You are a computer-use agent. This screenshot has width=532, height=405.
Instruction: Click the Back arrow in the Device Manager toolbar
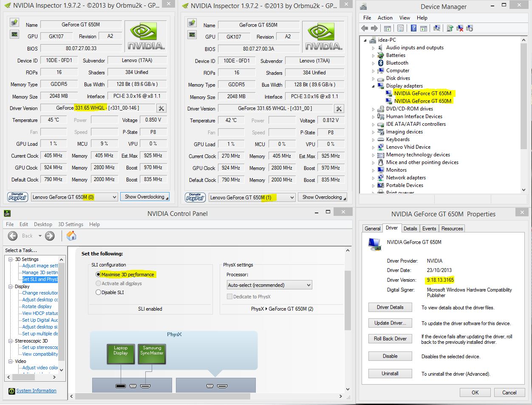pos(365,28)
